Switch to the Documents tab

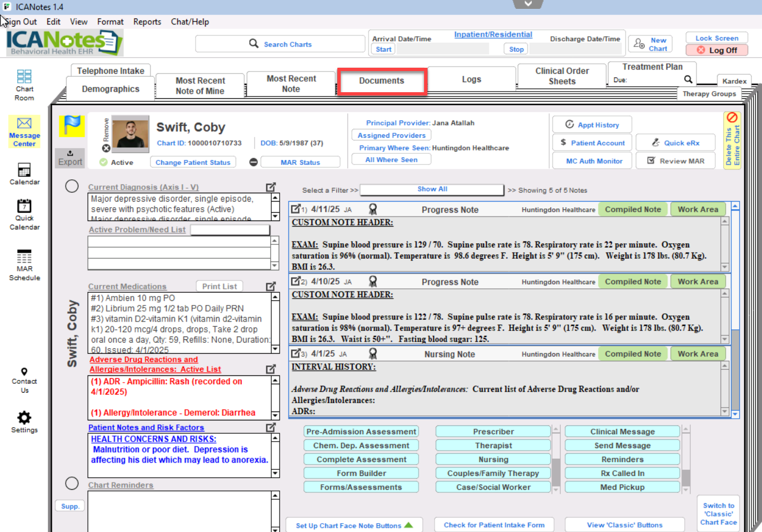coord(381,81)
